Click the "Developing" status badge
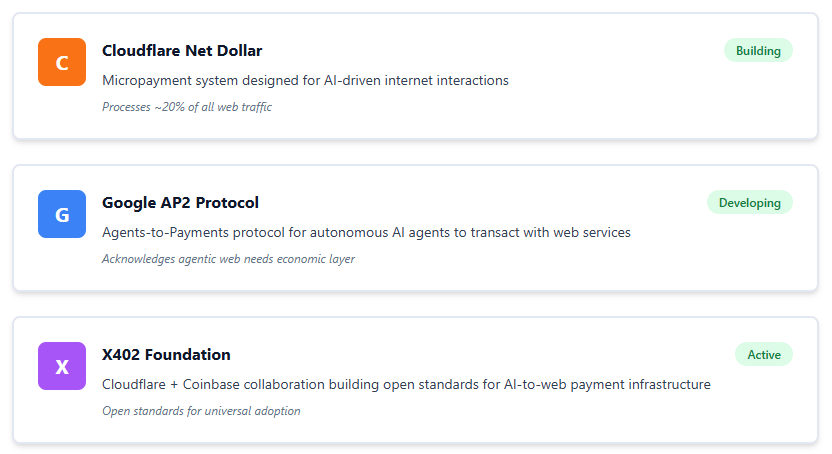 point(749,203)
